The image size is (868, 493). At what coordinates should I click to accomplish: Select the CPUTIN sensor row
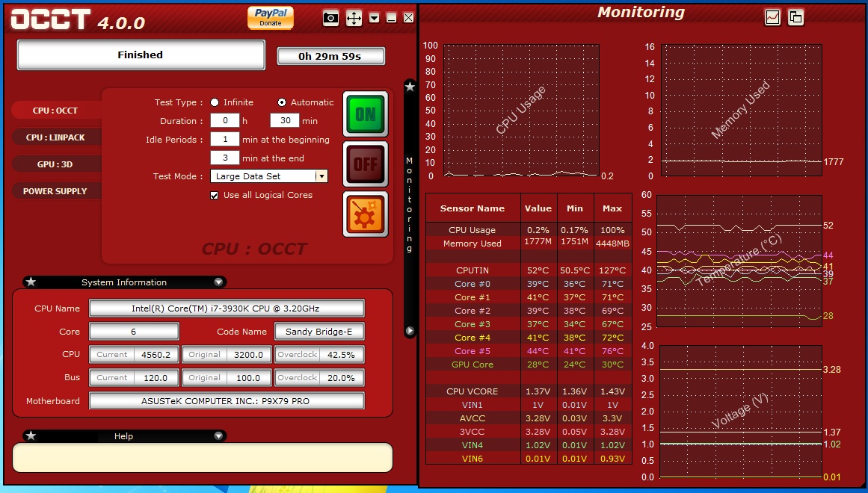(x=529, y=270)
